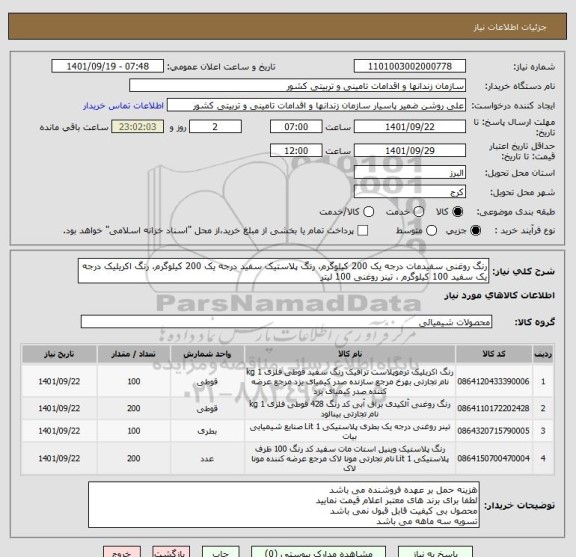This screenshot has width=576, height=557.
Task: Click the row 3 تینر روغنی product name
Action: click(350, 431)
